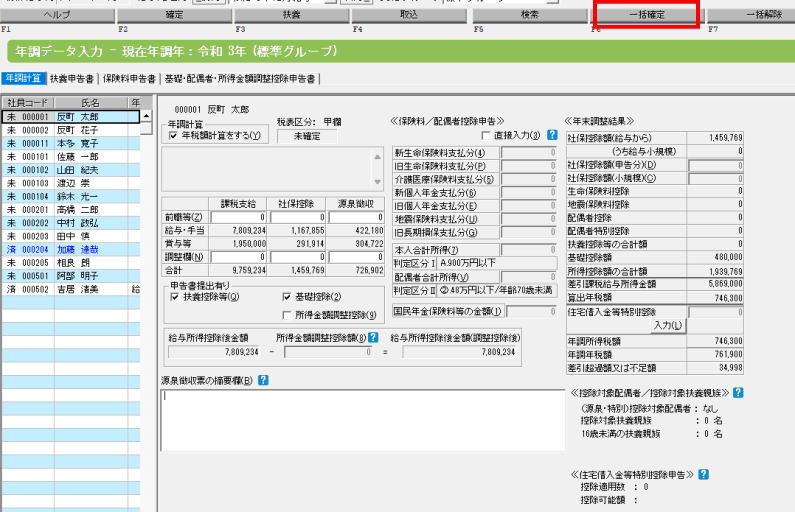Viewport: 795px width, 512px height.
Task: Toggle 年税額計算をする checkbox
Action: click(x=174, y=134)
